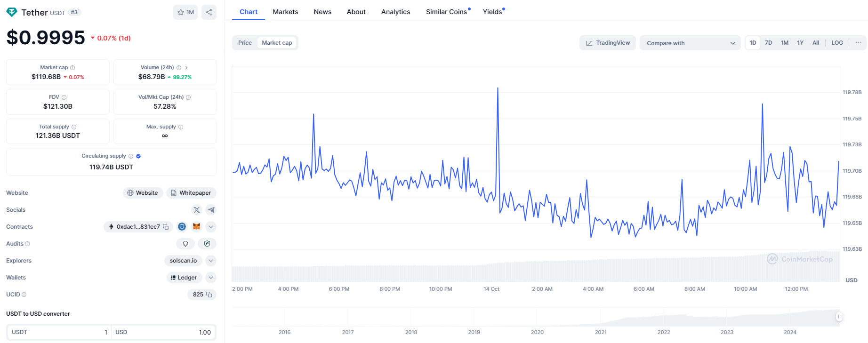Add Tether to watchlist with star button

(x=185, y=12)
